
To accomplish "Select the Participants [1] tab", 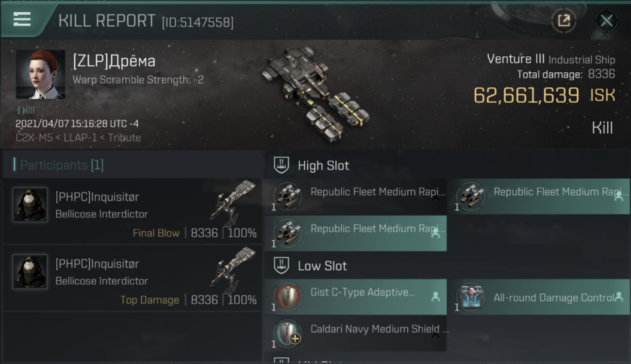I will [x=62, y=165].
